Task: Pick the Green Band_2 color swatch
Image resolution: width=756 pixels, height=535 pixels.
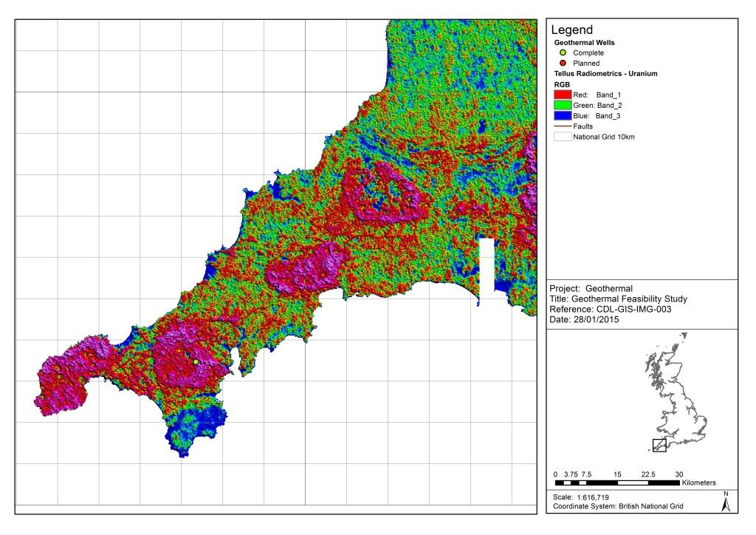Action: 563,106
